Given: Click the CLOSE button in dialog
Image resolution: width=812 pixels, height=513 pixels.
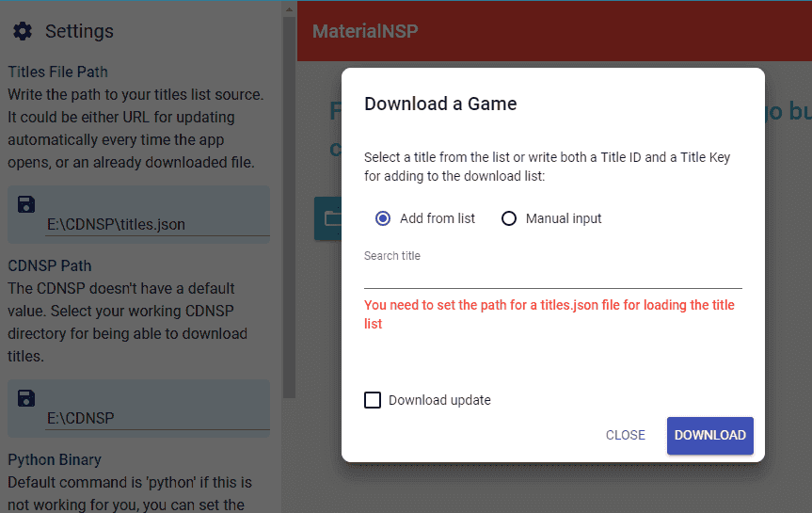Looking at the screenshot, I should point(626,435).
